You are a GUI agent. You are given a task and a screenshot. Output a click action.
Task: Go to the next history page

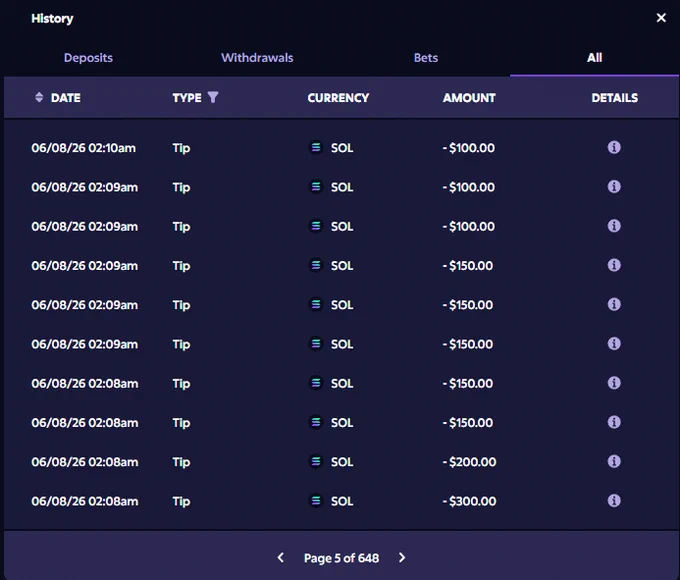click(402, 557)
